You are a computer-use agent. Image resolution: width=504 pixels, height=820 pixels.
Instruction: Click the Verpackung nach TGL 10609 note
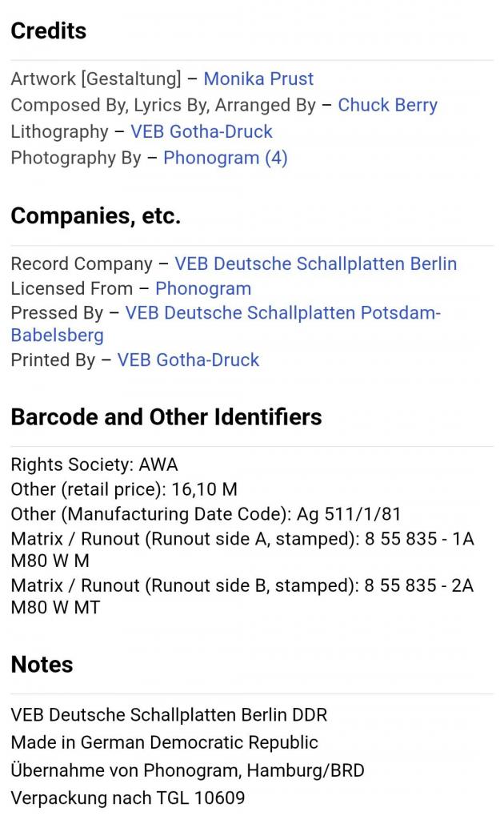[x=128, y=798]
